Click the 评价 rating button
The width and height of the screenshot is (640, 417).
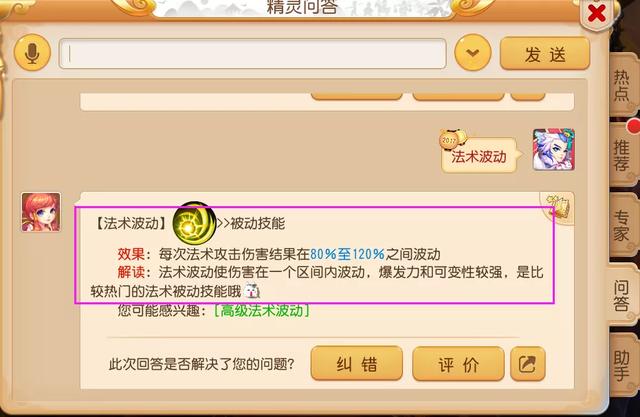(x=458, y=364)
